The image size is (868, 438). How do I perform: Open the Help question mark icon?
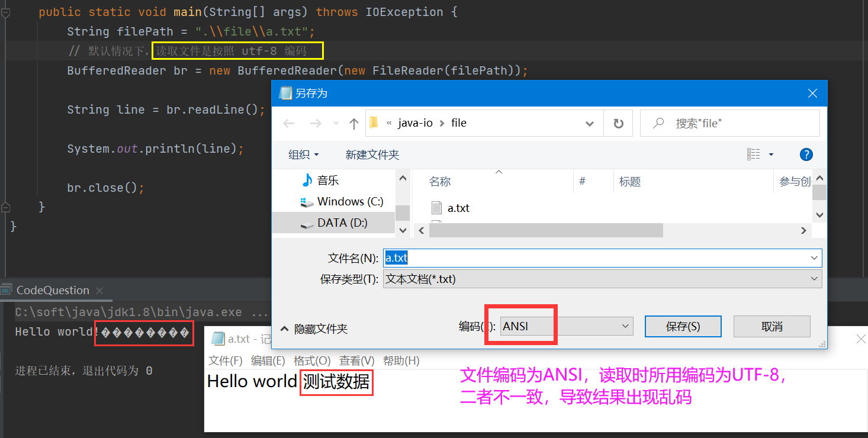tap(806, 154)
